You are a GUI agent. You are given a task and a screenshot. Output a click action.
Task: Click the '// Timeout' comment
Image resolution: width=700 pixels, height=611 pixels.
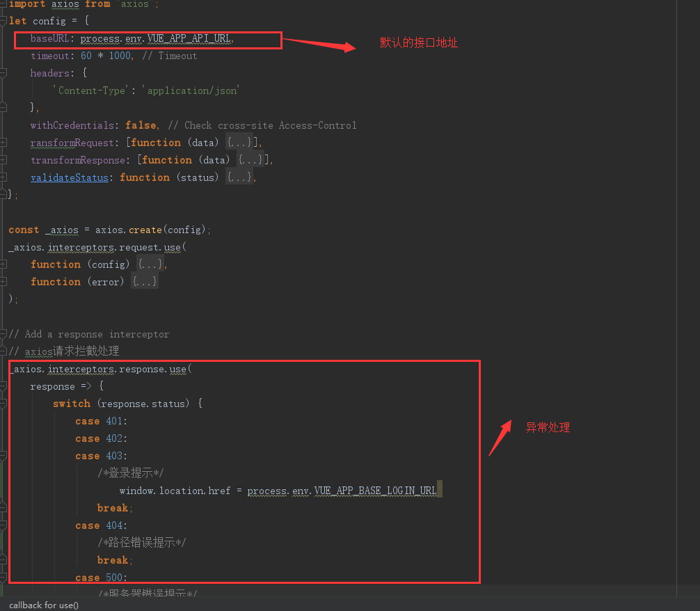(x=170, y=56)
